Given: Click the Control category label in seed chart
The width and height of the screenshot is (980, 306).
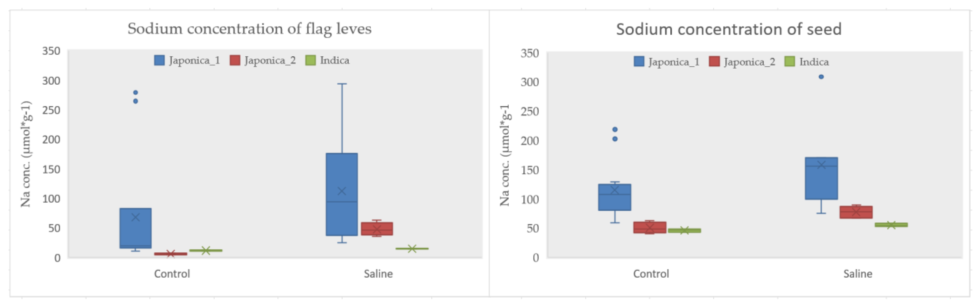Looking at the screenshot, I should point(651,274).
